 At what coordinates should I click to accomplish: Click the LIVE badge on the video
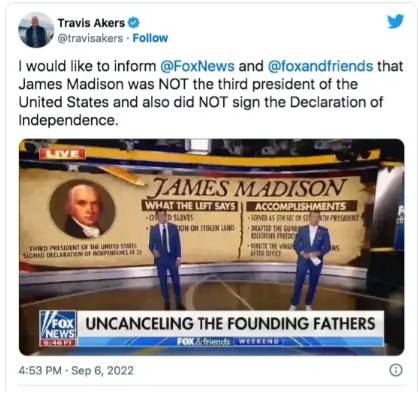pos(63,154)
